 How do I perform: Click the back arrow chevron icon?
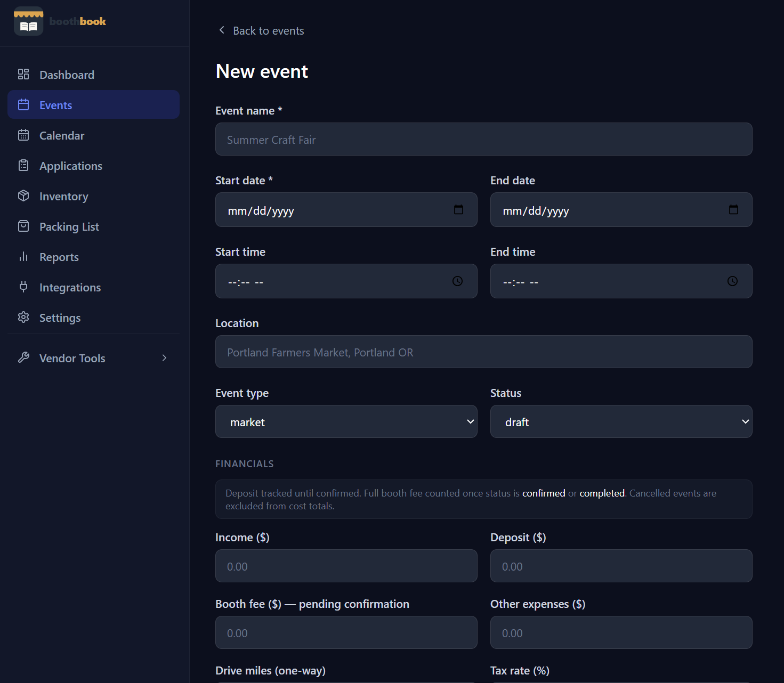[222, 30]
